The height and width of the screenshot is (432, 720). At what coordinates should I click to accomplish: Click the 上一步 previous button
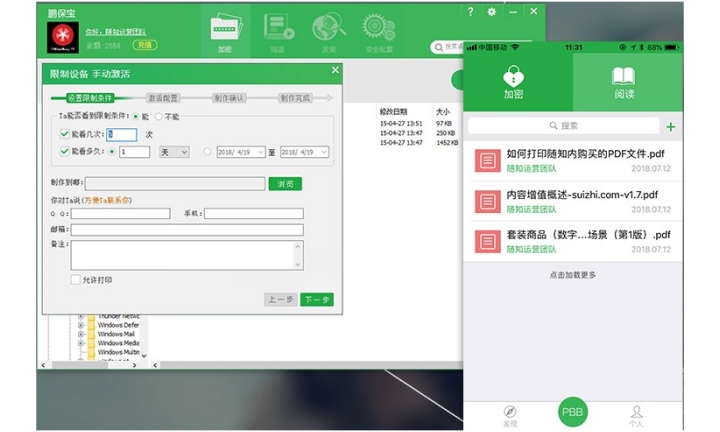(281, 300)
